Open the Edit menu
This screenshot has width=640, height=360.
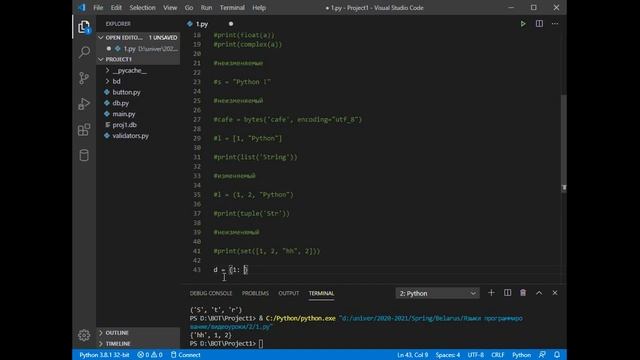pos(116,7)
